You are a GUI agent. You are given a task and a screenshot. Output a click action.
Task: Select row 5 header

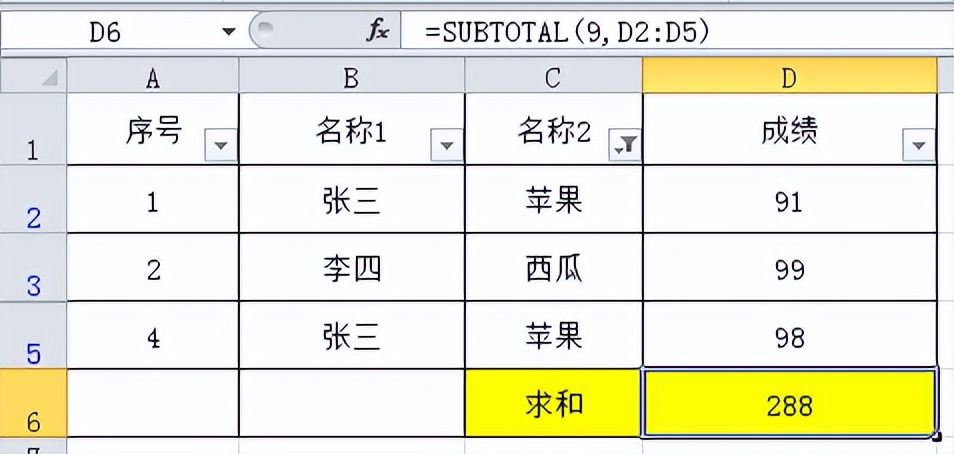coord(33,337)
